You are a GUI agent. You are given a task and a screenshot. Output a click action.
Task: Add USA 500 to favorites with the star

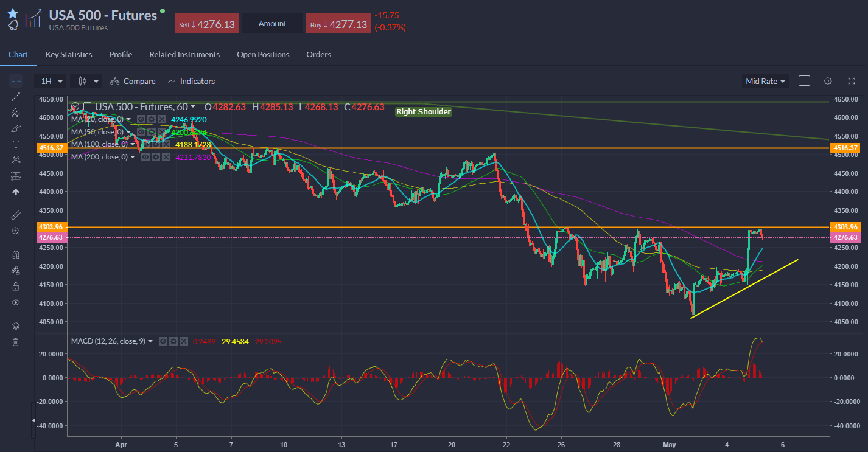coord(13,13)
